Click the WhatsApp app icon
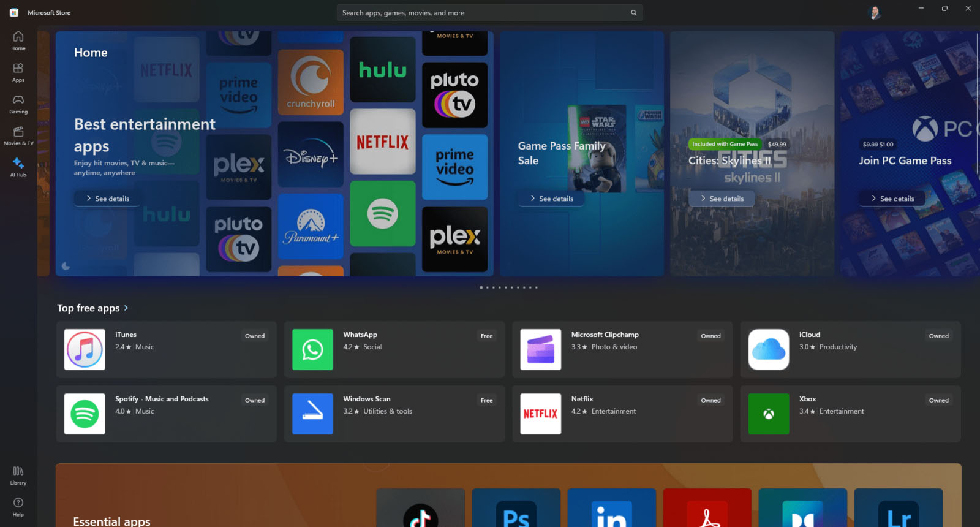This screenshot has width=980, height=527. pos(312,349)
